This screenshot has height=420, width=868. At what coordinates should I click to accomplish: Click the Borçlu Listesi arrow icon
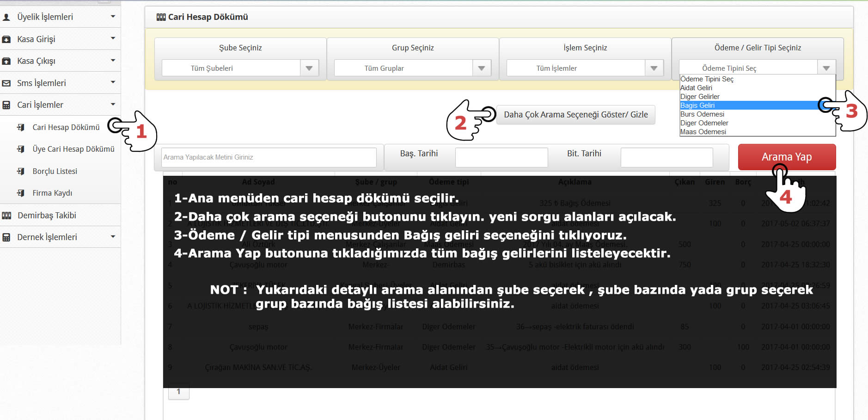coord(21,171)
